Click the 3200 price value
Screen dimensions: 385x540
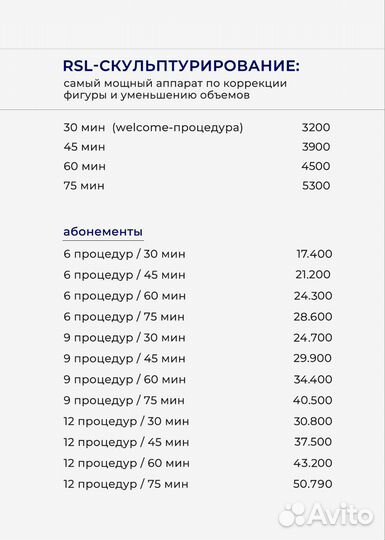pyautogui.click(x=316, y=127)
